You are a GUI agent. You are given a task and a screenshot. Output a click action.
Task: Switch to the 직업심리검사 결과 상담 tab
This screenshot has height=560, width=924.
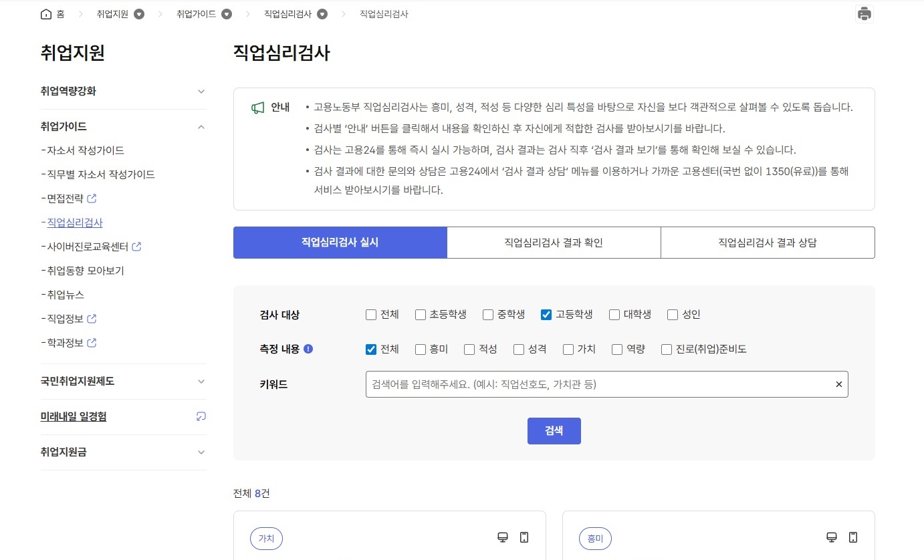point(768,242)
